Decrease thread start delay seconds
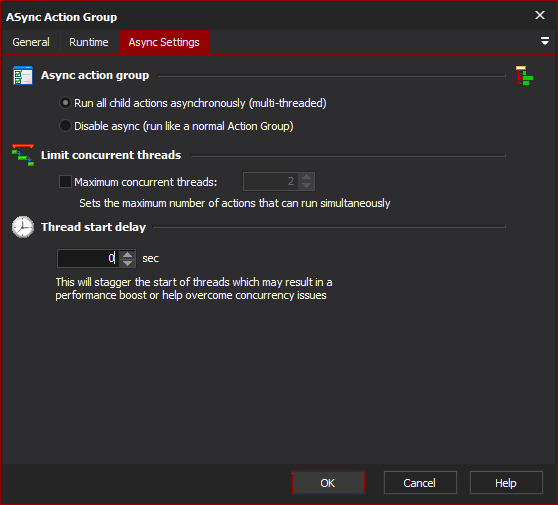The height and width of the screenshot is (505, 558). click(128, 263)
